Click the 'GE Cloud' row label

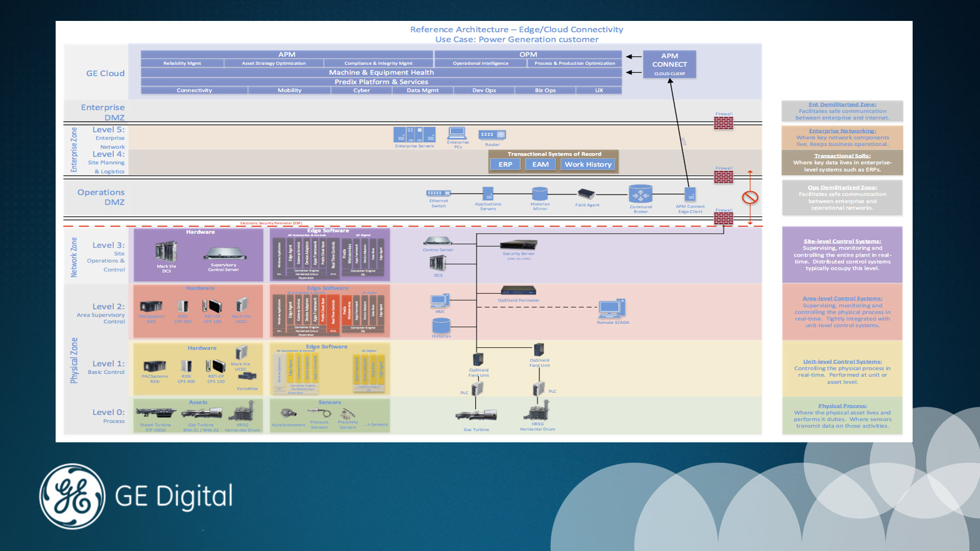(x=105, y=73)
